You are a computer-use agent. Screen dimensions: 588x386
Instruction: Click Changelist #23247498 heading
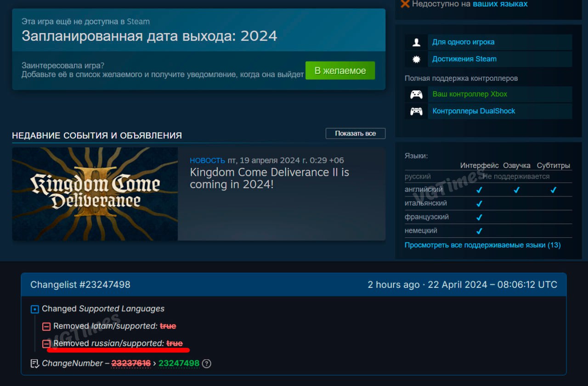point(80,285)
